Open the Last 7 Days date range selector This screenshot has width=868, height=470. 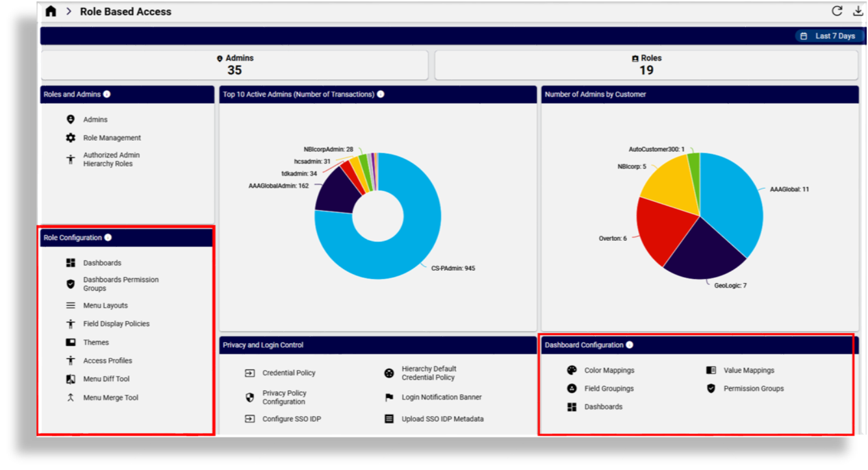point(828,36)
